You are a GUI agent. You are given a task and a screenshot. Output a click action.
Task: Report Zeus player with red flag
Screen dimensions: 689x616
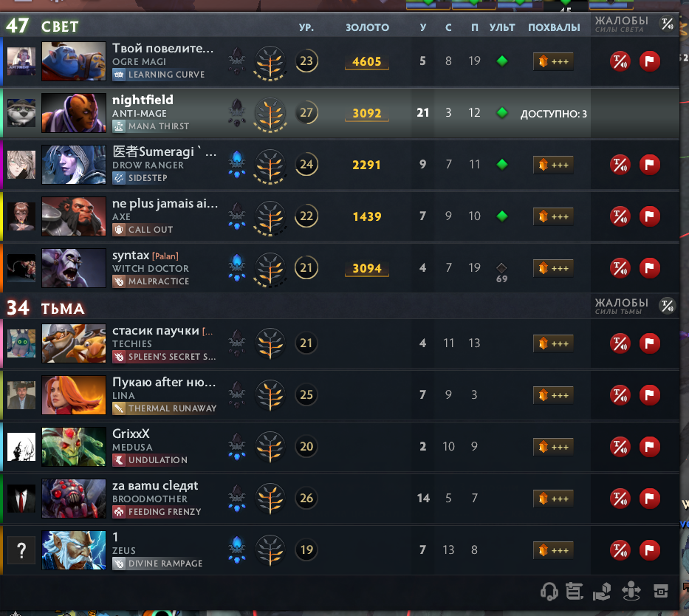pyautogui.click(x=649, y=550)
